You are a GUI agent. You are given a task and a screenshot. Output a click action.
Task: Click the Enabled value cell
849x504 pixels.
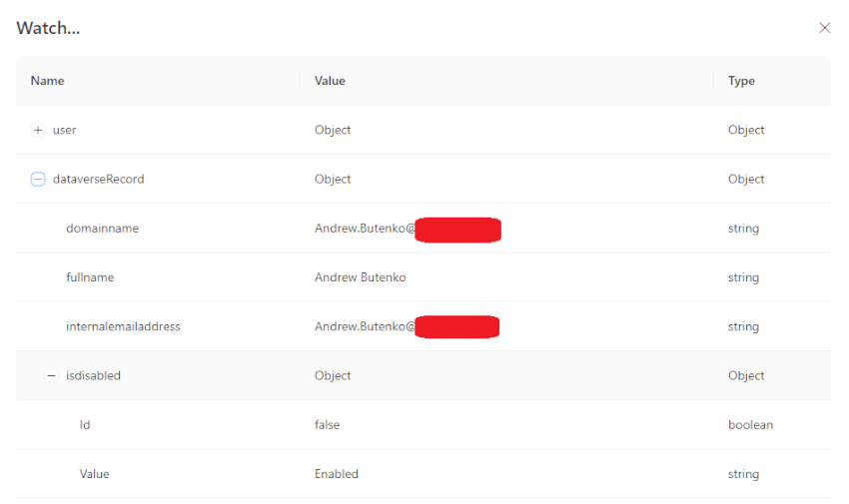(337, 474)
